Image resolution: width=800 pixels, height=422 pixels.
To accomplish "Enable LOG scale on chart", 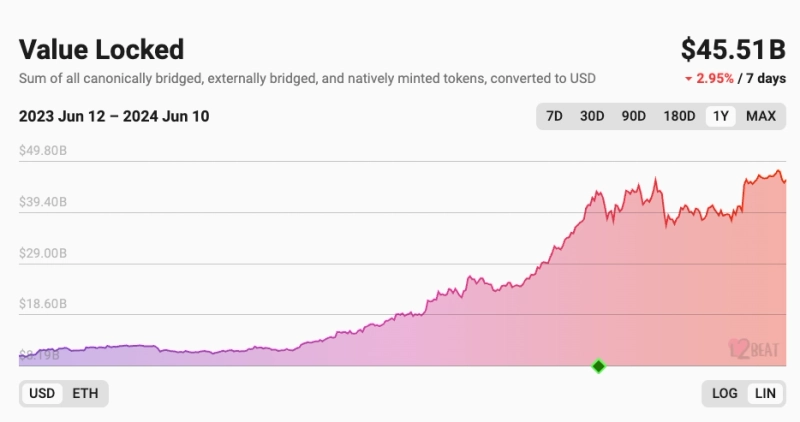I will 724,393.
